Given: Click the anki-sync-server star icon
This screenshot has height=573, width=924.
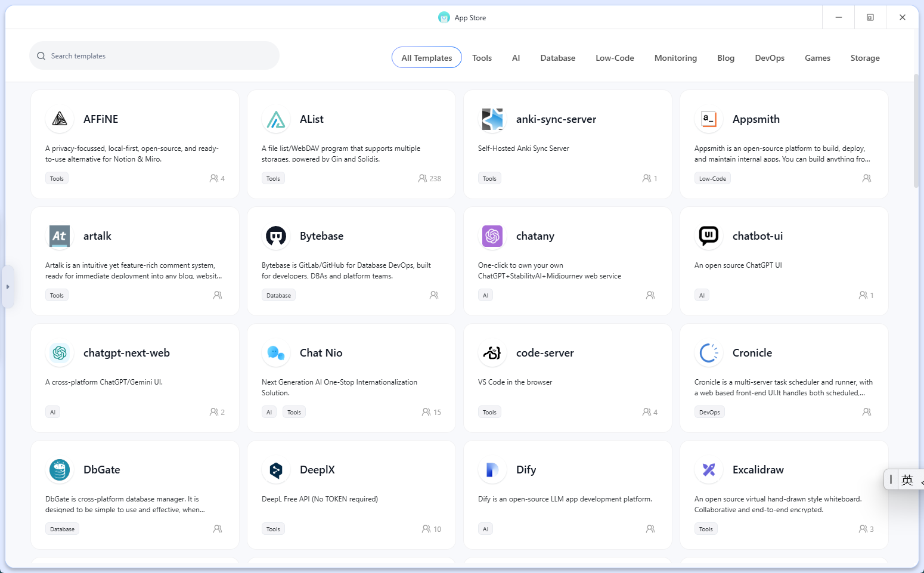Looking at the screenshot, I should click(492, 119).
